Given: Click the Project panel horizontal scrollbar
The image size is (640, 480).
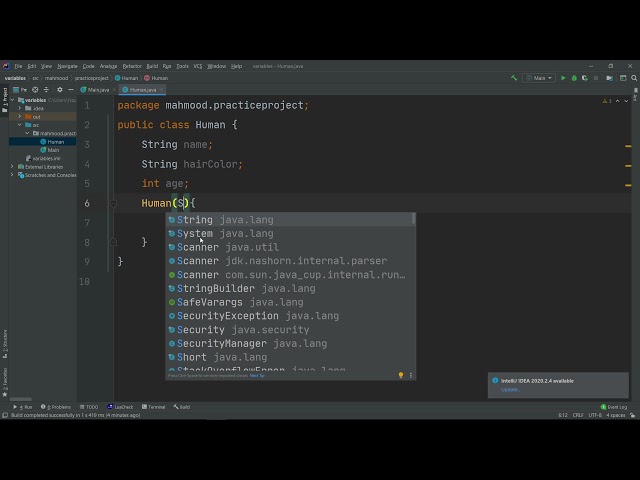Looking at the screenshot, I should click(x=20, y=399).
